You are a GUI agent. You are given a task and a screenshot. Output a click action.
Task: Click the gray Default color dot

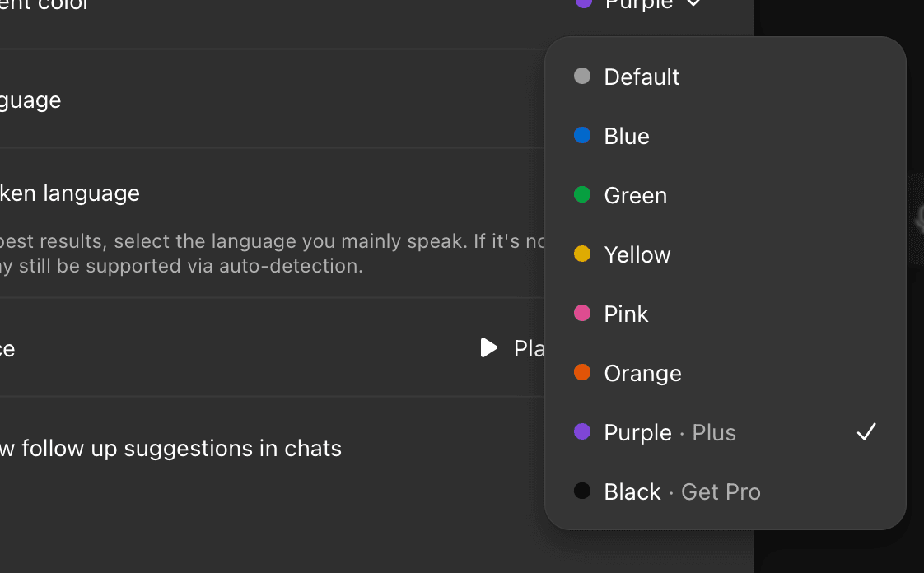coord(582,76)
